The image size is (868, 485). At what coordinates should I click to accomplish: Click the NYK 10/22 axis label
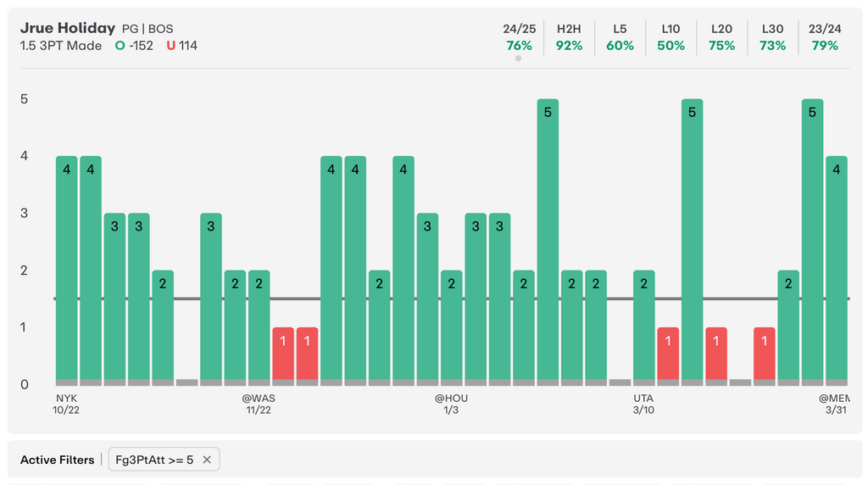[x=66, y=404]
